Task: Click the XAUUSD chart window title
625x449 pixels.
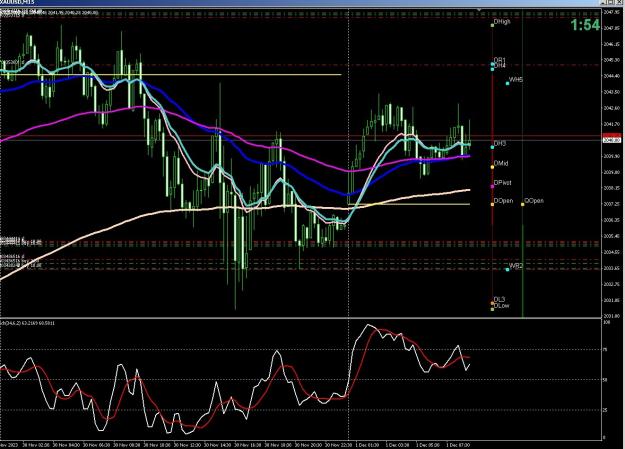Action: [x=18, y=2]
